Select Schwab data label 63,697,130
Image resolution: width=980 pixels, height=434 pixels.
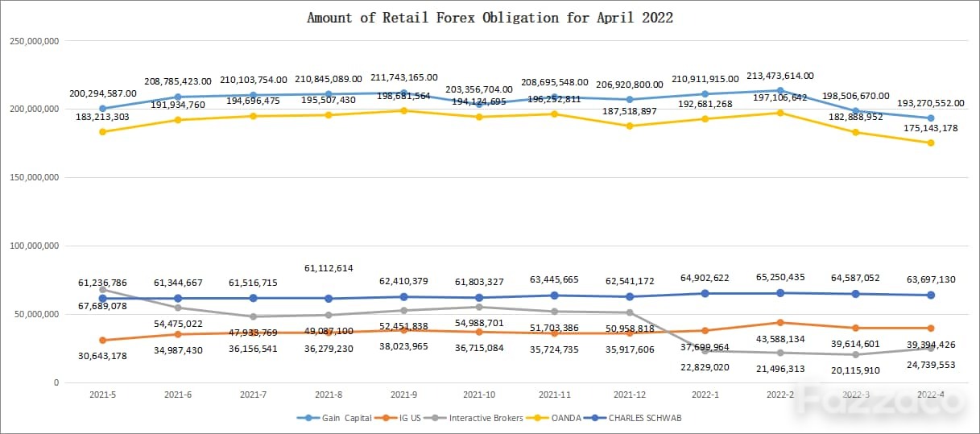(x=931, y=280)
